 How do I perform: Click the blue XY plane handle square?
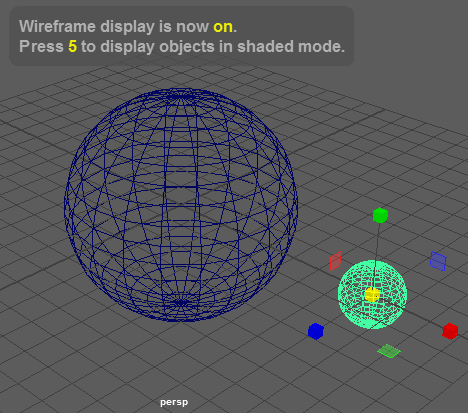click(x=438, y=261)
